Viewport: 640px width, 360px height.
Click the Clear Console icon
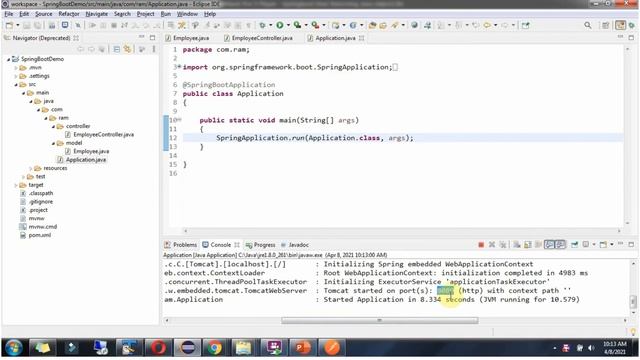point(517,244)
